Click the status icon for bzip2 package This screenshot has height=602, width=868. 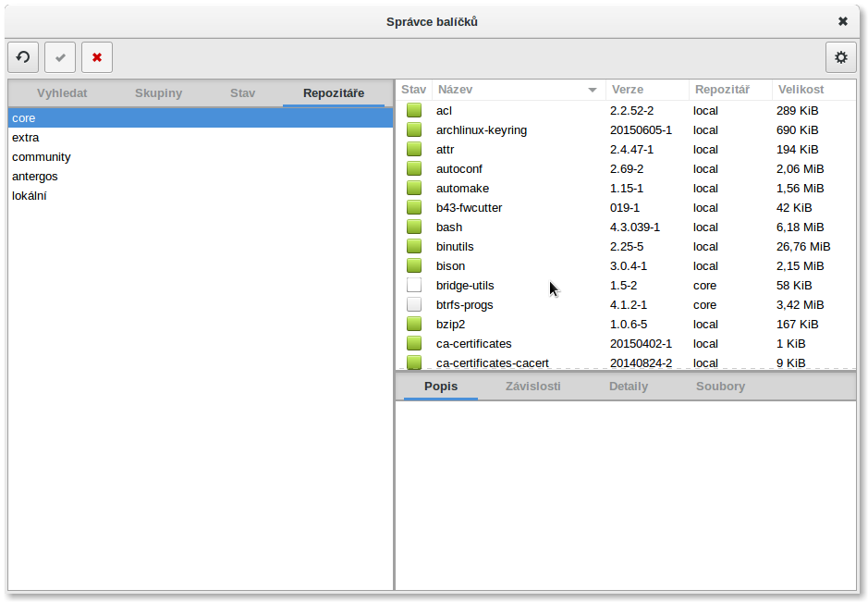click(x=414, y=325)
